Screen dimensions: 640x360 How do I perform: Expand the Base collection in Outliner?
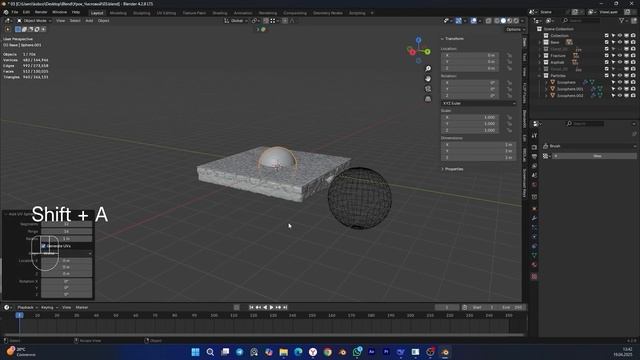point(540,42)
